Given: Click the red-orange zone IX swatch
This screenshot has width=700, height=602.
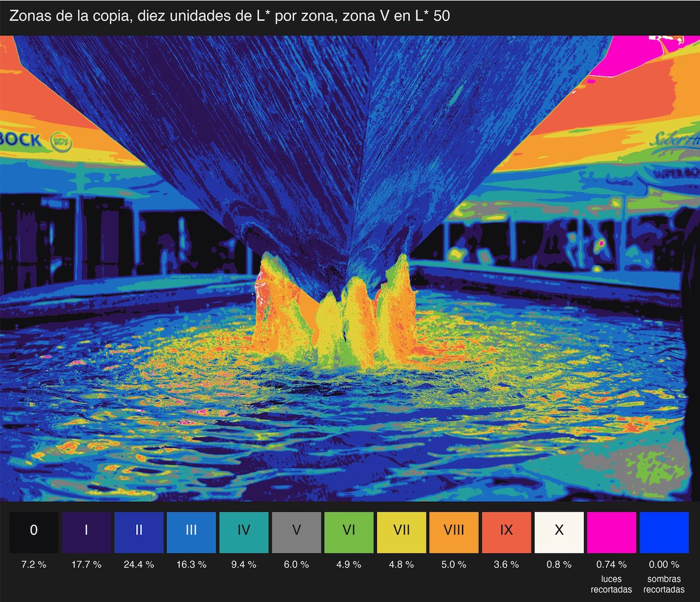Looking at the screenshot, I should tap(507, 532).
